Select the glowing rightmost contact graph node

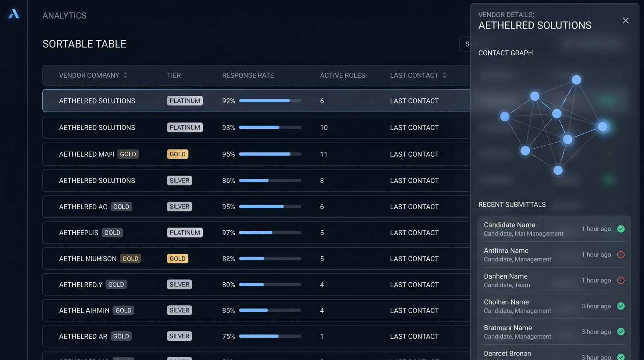tap(603, 127)
